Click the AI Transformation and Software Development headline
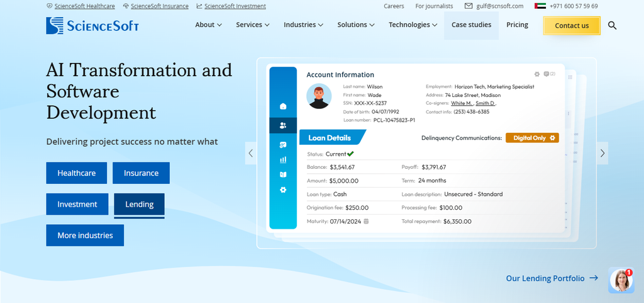Image resolution: width=644 pixels, height=303 pixels. point(139,91)
